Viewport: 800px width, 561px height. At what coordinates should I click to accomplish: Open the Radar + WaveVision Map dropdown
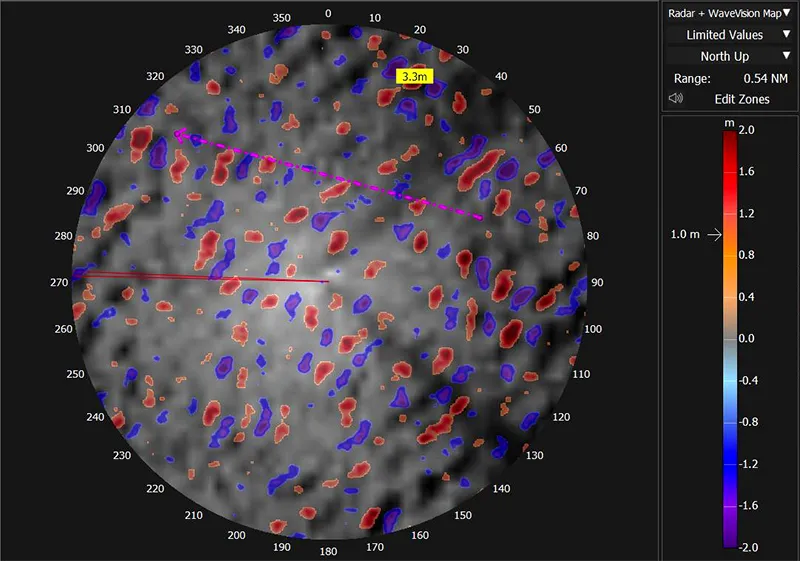click(x=729, y=13)
